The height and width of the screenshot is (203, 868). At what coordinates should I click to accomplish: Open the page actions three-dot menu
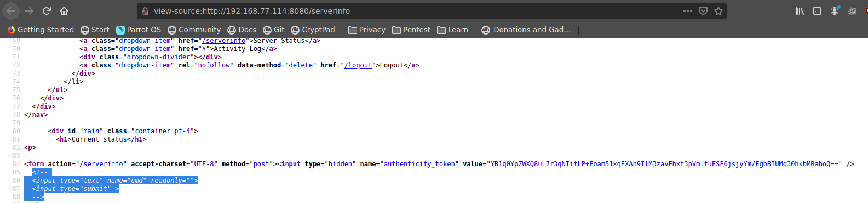688,11
